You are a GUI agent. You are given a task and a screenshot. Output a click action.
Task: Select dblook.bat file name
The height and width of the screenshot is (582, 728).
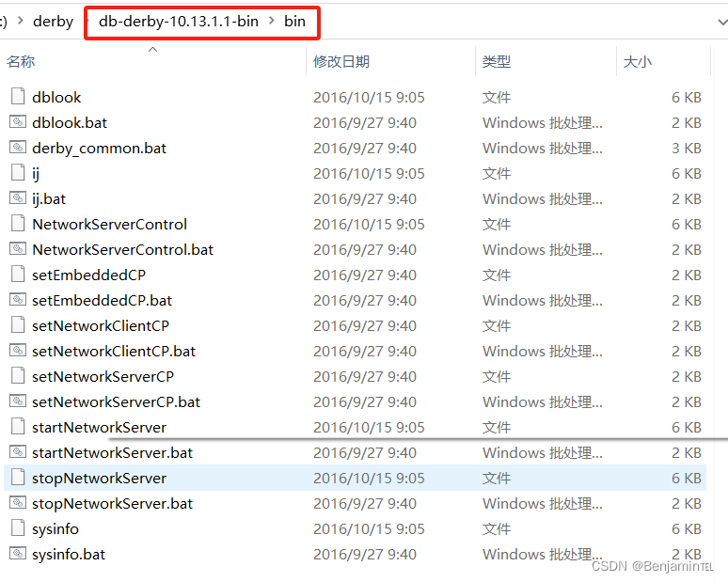point(70,123)
